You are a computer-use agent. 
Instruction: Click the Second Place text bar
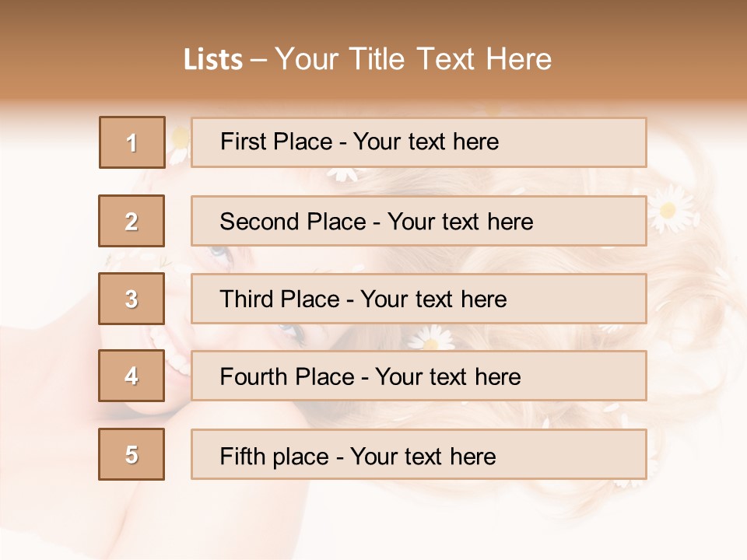tap(419, 221)
